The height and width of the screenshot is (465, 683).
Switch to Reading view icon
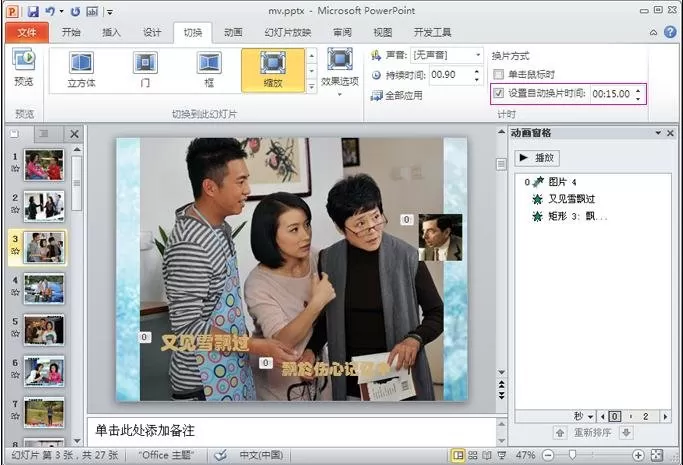(x=487, y=455)
